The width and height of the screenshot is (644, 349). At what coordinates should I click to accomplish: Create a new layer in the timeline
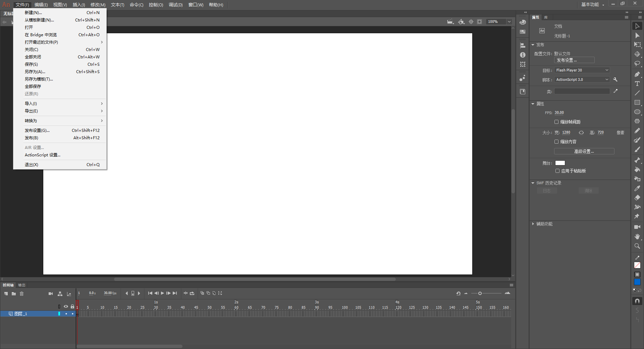click(x=6, y=294)
